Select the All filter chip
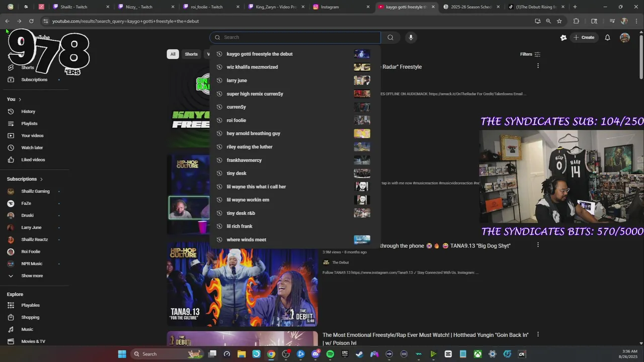Viewport: 644px width, 362px height. tap(173, 54)
